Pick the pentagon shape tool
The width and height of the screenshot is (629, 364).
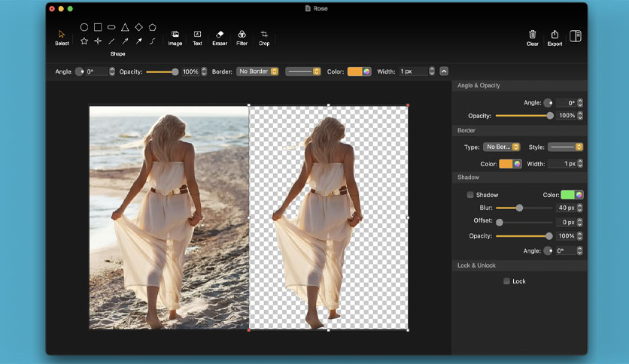[153, 27]
